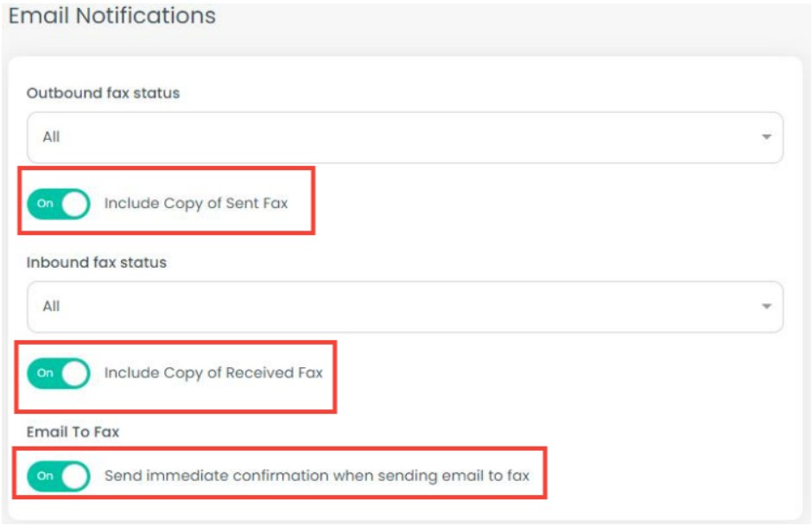Turn off the Include Copy of Sent Fax switch

pos(59,205)
